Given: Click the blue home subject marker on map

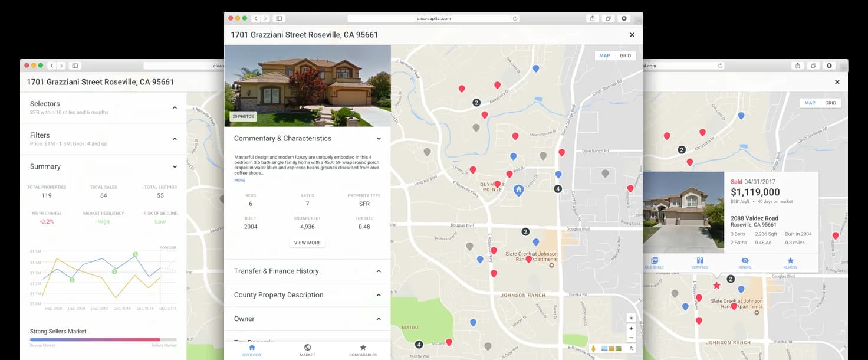Looking at the screenshot, I should tap(518, 189).
